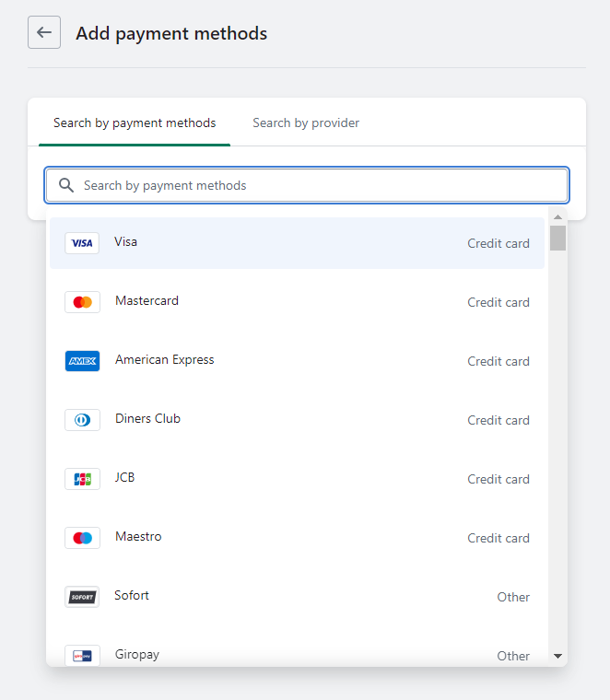
Task: Switch to Search by provider tab
Action: (x=306, y=122)
